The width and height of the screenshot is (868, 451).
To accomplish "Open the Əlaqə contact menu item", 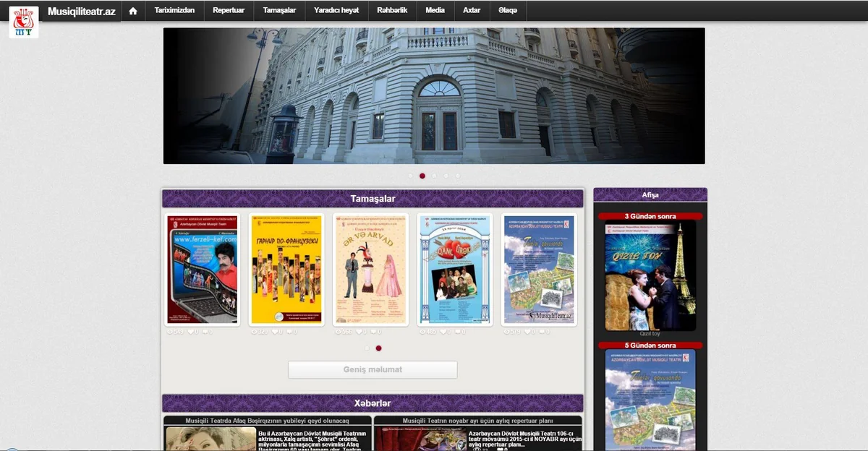I will [x=508, y=11].
